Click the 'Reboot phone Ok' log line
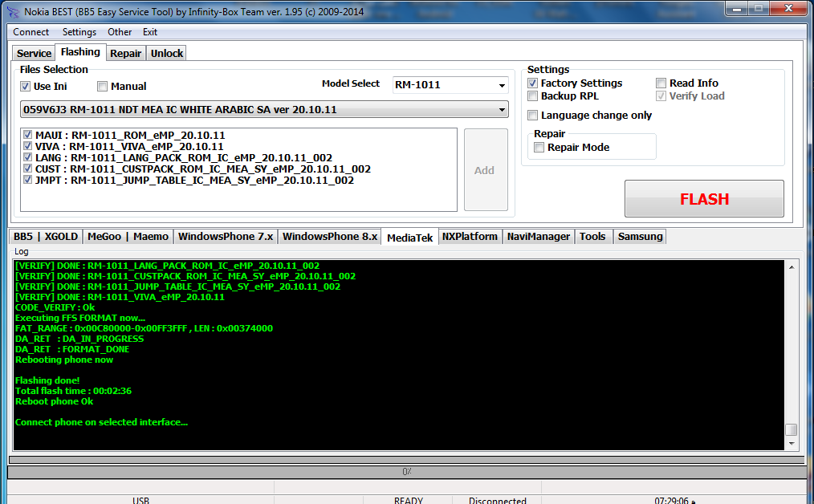Image resolution: width=814 pixels, height=504 pixels. (x=54, y=401)
